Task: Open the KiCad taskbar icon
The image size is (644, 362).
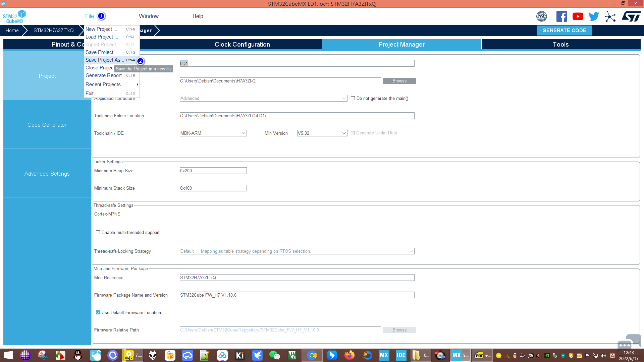Action: tap(240, 355)
